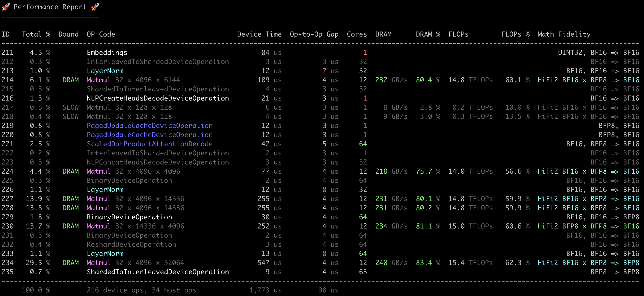The image size is (644, 296).
Task: Click the 'DRAM %' column header
Action: click(x=428, y=34)
